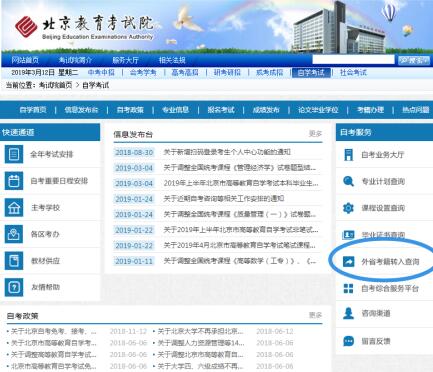
Task: Select the highlighted 自学考试 tab
Action: 311,73
